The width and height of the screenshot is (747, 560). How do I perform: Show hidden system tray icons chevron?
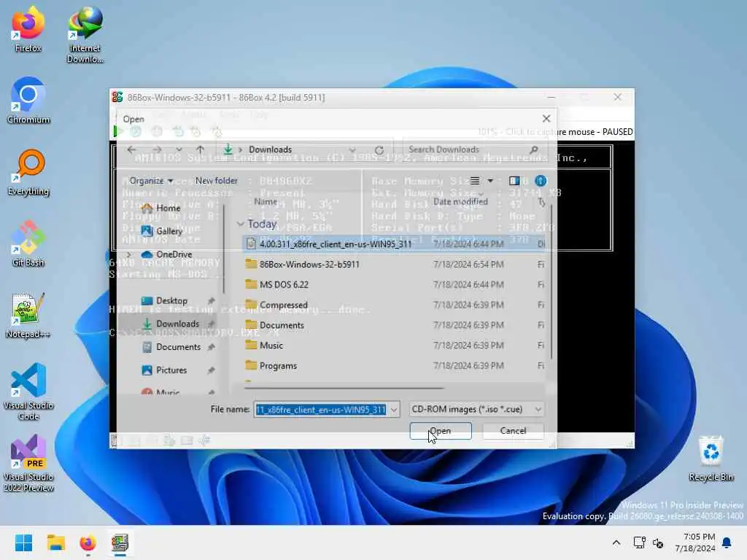point(616,542)
